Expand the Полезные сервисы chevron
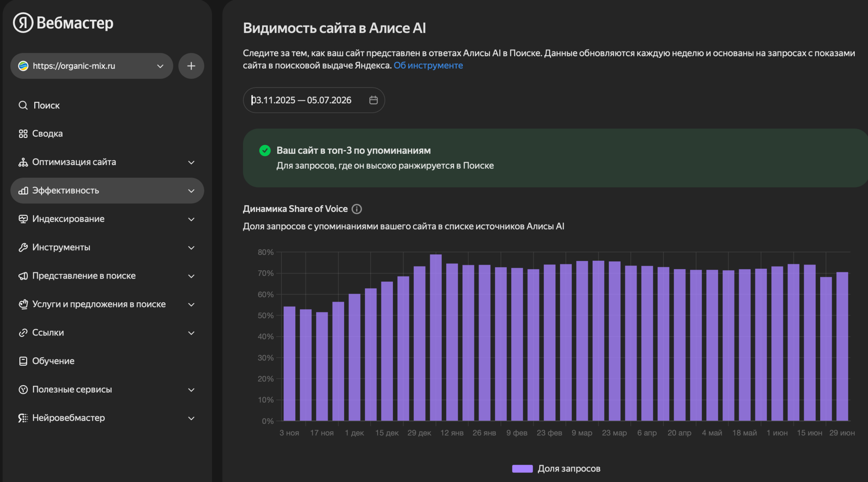 point(191,390)
